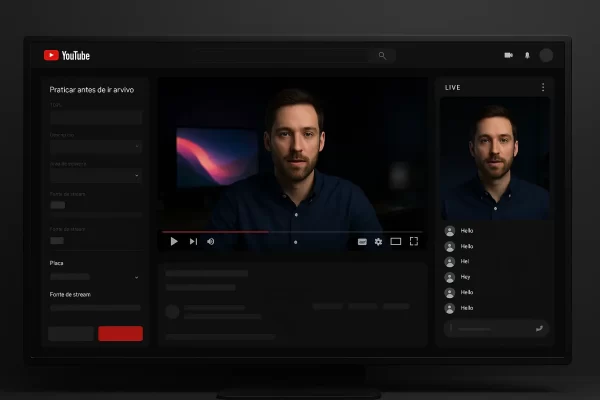The image size is (600, 400).
Task: Open the player settings gear
Action: click(378, 241)
